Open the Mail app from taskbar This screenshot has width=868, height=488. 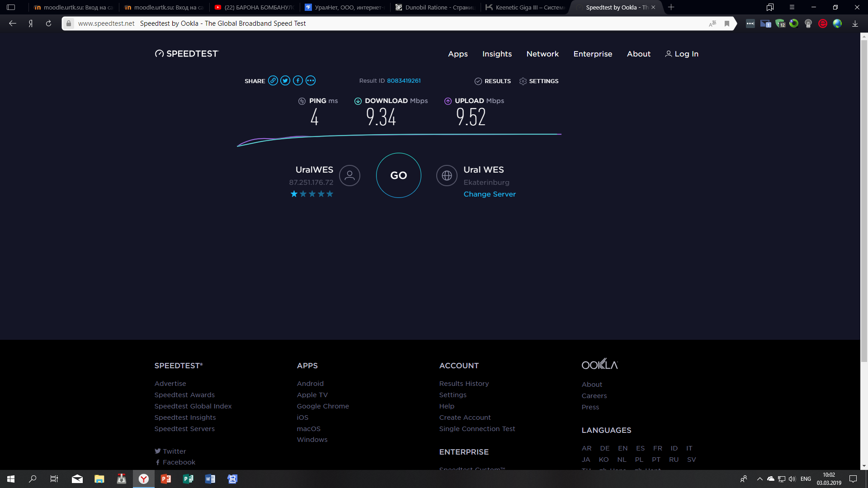(x=77, y=479)
